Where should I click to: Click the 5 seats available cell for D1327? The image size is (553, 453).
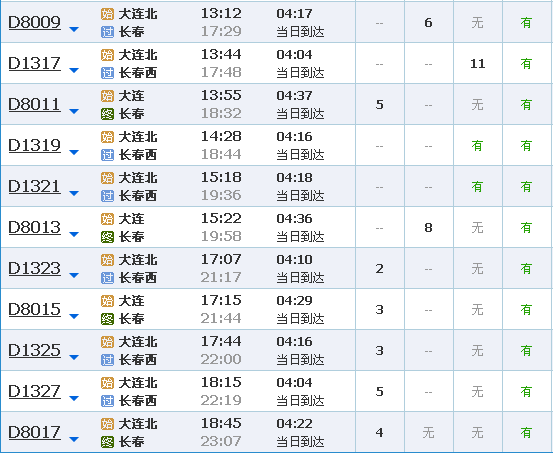[379, 391]
